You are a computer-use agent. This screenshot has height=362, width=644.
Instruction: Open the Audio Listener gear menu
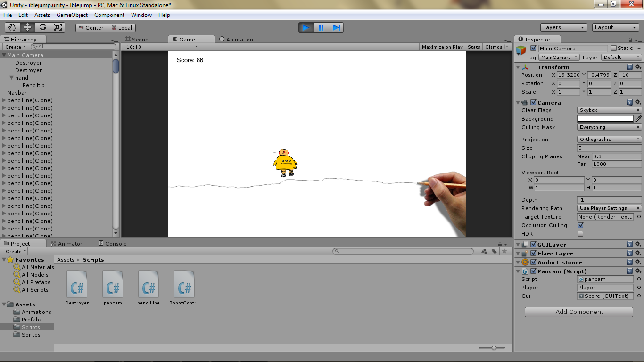(638, 262)
